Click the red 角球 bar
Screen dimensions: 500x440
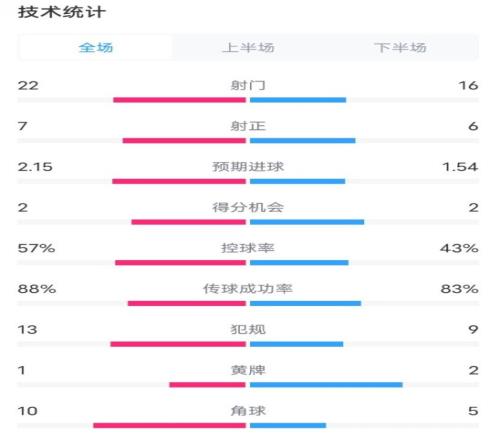pyautogui.click(x=169, y=425)
